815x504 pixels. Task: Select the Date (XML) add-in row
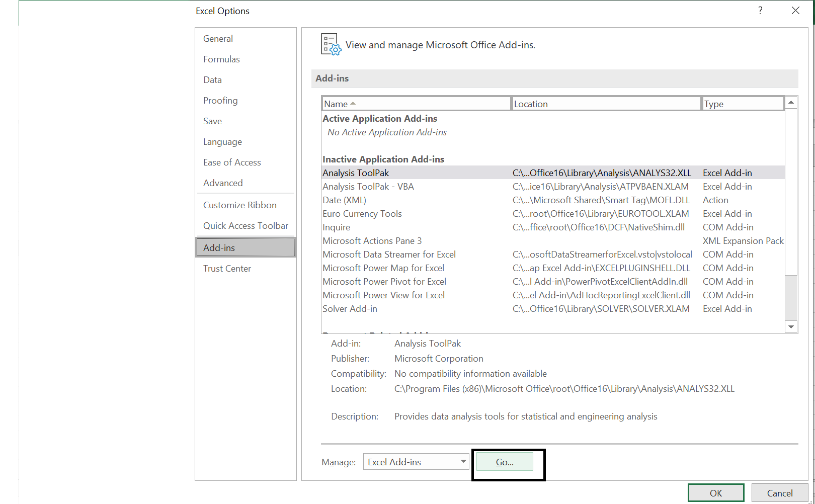(x=553, y=200)
